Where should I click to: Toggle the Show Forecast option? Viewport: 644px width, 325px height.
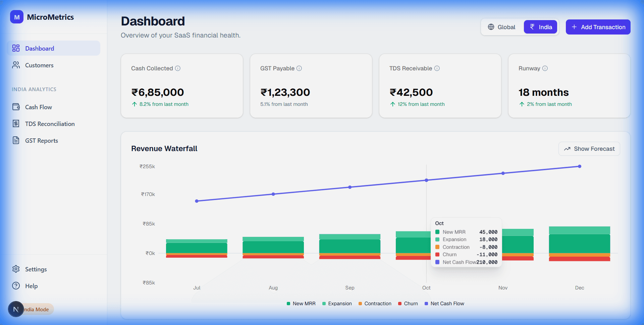pos(589,148)
